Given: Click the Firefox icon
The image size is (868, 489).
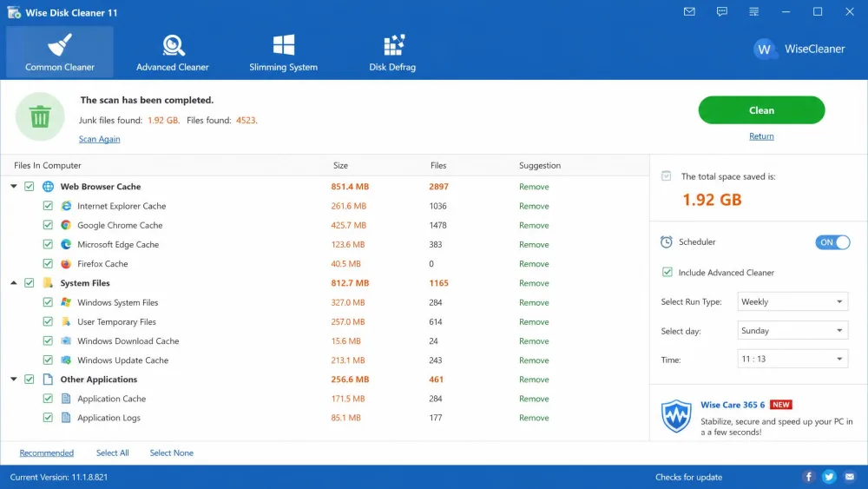Looking at the screenshot, I should point(66,263).
